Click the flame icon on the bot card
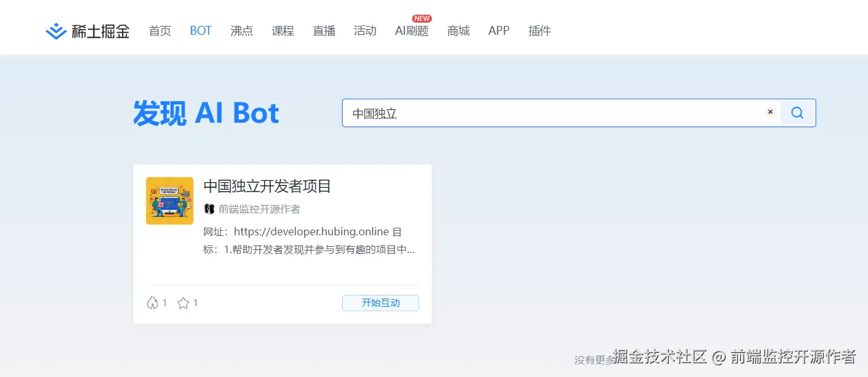Screen dimensions: 868x377 click(152, 303)
